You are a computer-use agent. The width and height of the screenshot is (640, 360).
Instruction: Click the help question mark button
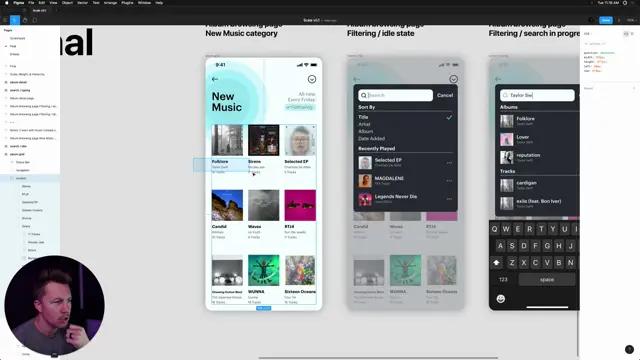click(629, 349)
